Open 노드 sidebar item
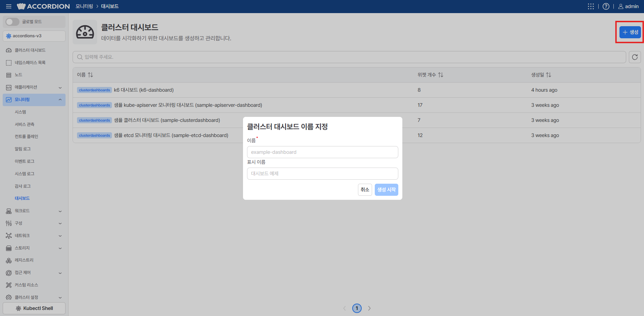The image size is (644, 316). coord(34,75)
